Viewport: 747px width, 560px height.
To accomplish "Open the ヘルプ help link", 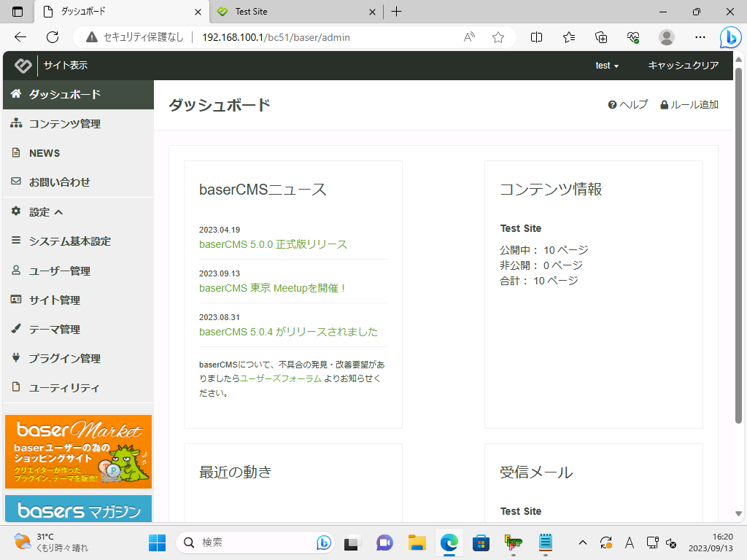I will click(628, 105).
